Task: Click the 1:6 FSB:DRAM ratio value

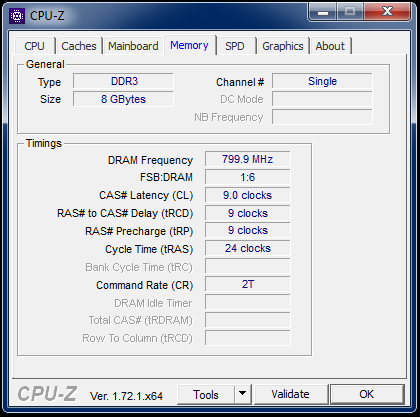Action: tap(248, 177)
